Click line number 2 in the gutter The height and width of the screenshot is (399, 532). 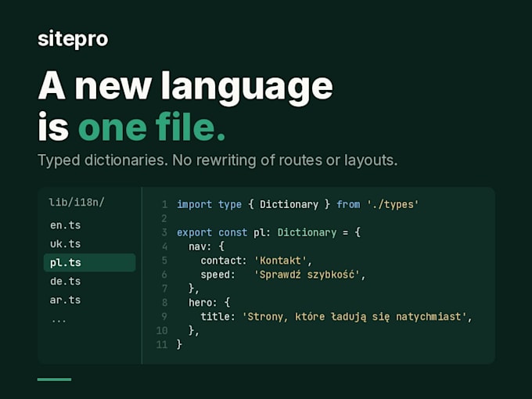164,218
